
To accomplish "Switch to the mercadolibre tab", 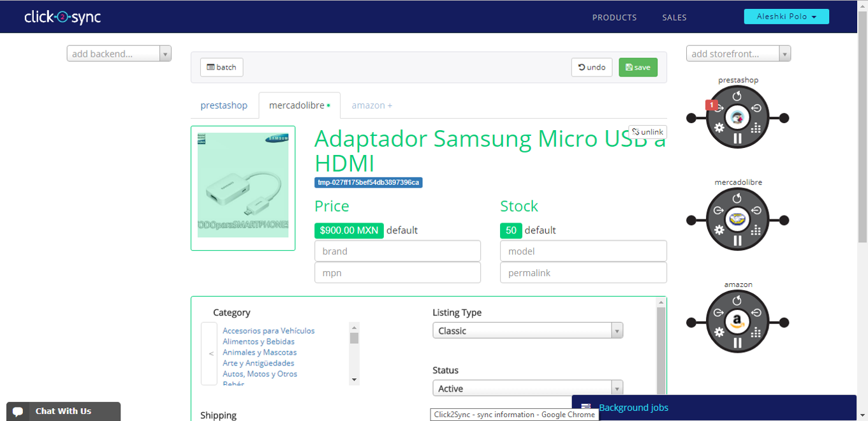I will (299, 105).
